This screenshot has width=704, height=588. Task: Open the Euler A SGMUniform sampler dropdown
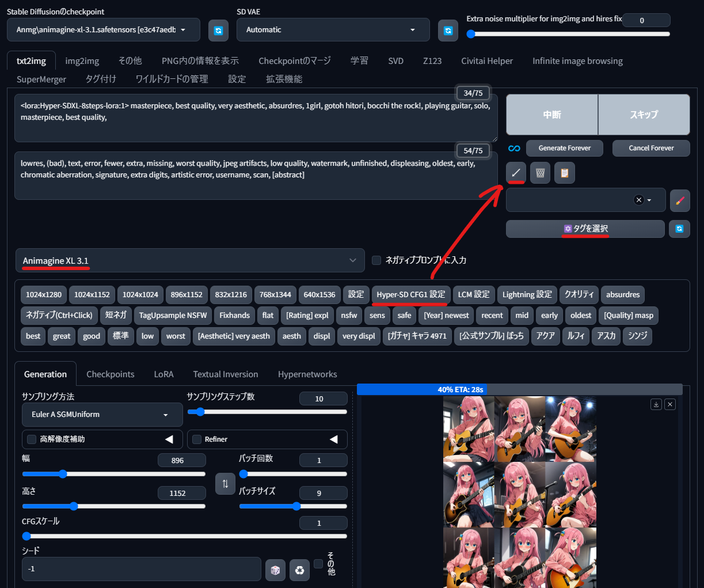102,415
